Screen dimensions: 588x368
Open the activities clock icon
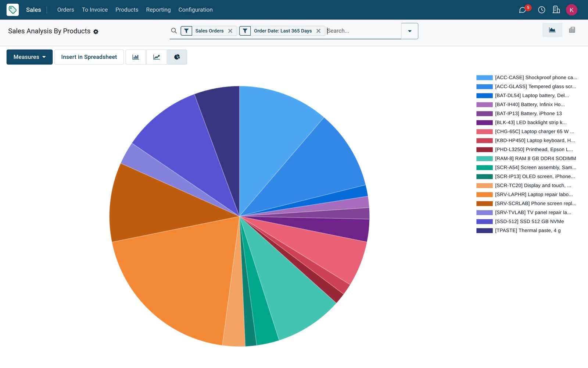click(x=541, y=10)
